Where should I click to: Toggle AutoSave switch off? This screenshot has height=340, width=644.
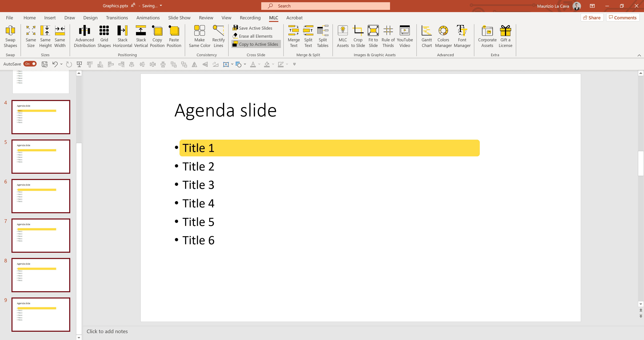[30, 64]
